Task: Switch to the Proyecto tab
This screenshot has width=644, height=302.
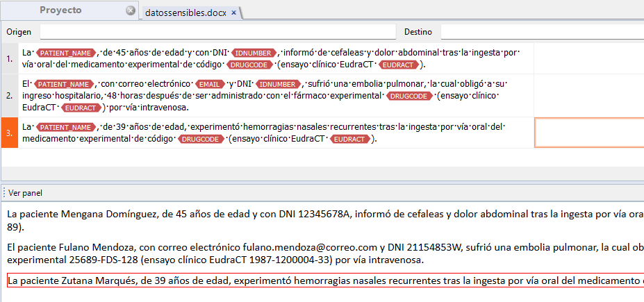Action: (60, 10)
